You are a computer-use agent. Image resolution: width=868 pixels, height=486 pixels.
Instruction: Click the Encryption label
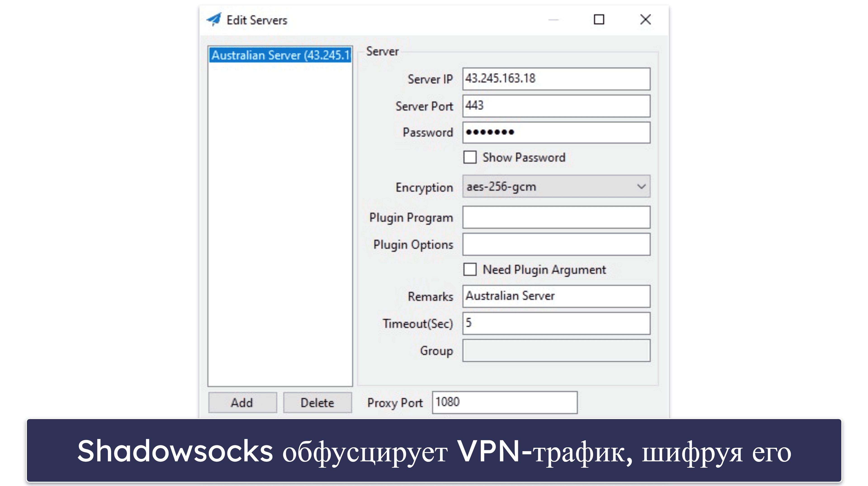click(424, 187)
